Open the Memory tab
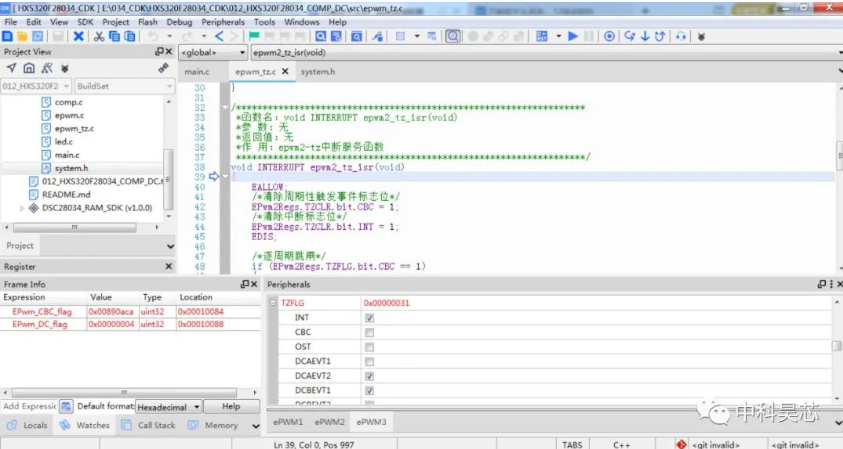Viewport: 843px width, 449px height. pos(213,425)
